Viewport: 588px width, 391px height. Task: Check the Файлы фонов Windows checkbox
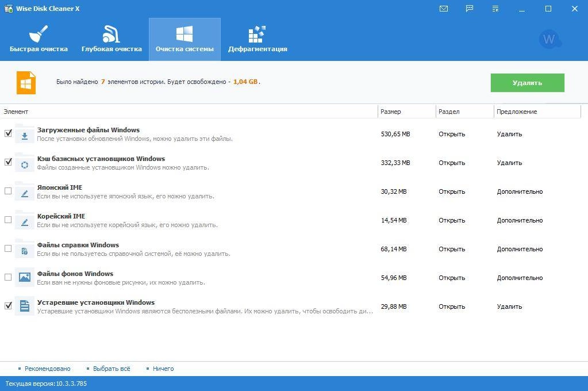coord(8,277)
